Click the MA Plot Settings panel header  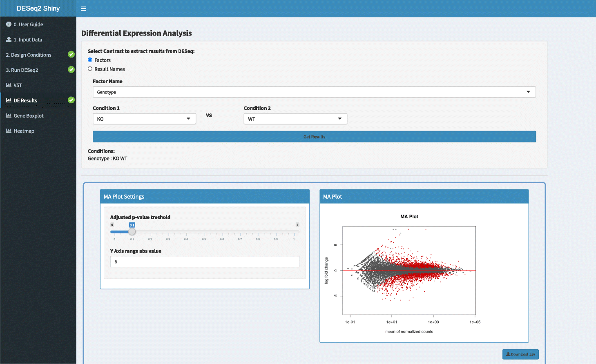click(205, 196)
